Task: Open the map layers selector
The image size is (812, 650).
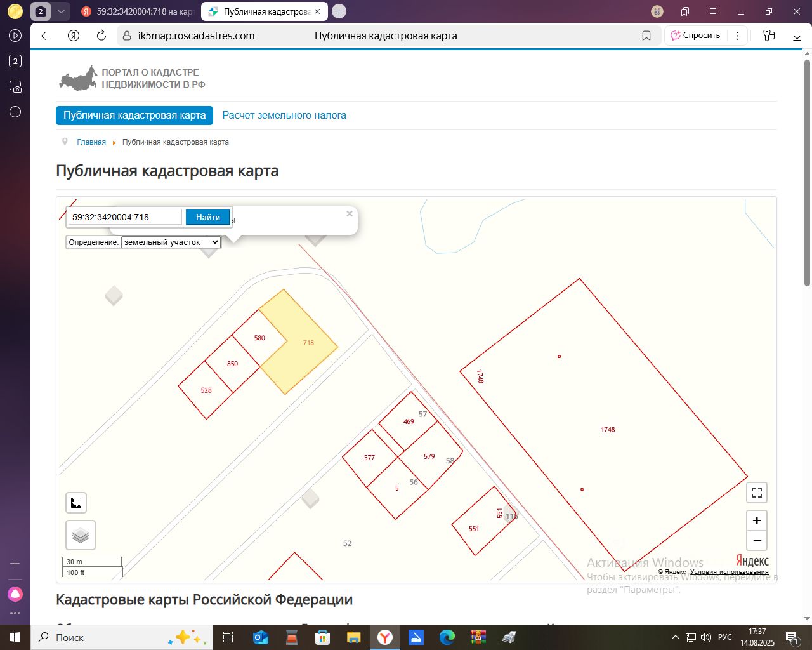Action: click(x=81, y=535)
